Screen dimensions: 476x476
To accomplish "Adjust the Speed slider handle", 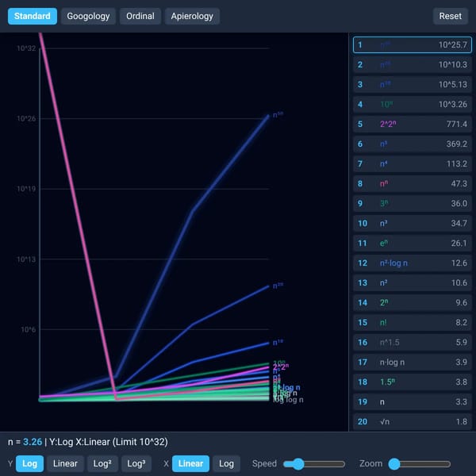I will tap(298, 464).
